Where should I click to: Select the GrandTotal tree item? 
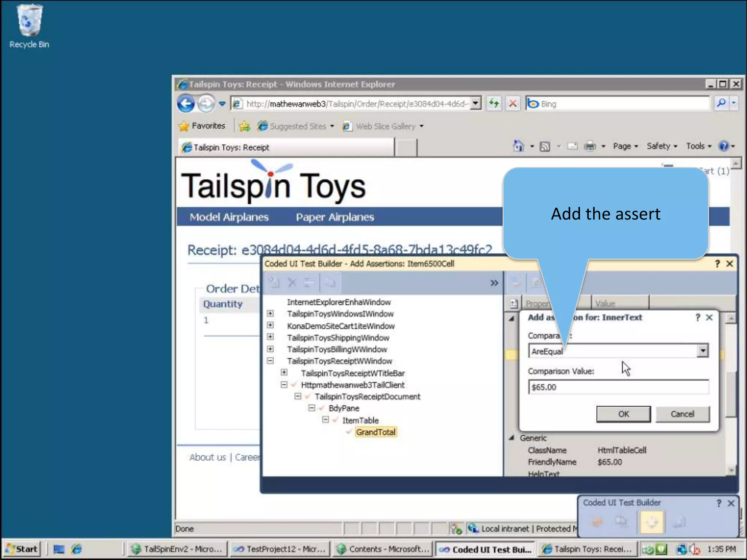click(x=375, y=432)
